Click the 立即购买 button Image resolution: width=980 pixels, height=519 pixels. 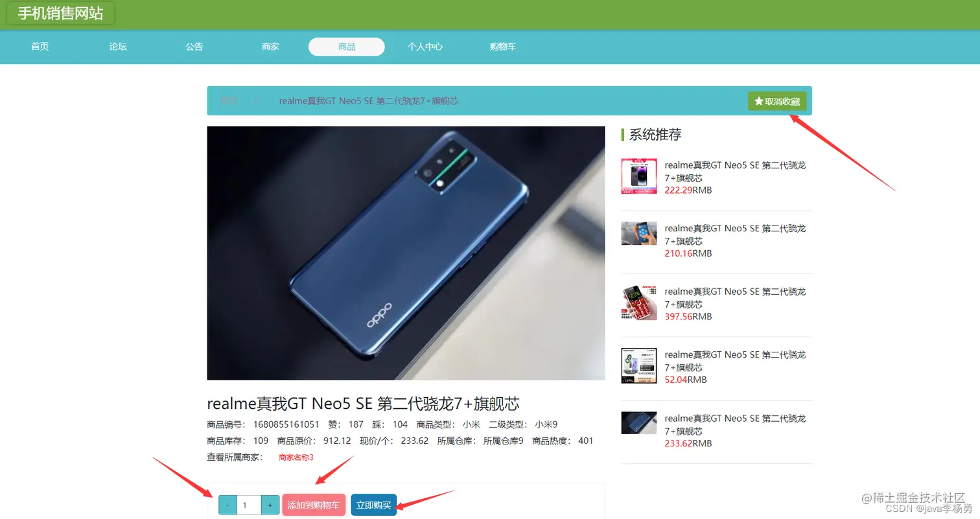[x=374, y=505]
